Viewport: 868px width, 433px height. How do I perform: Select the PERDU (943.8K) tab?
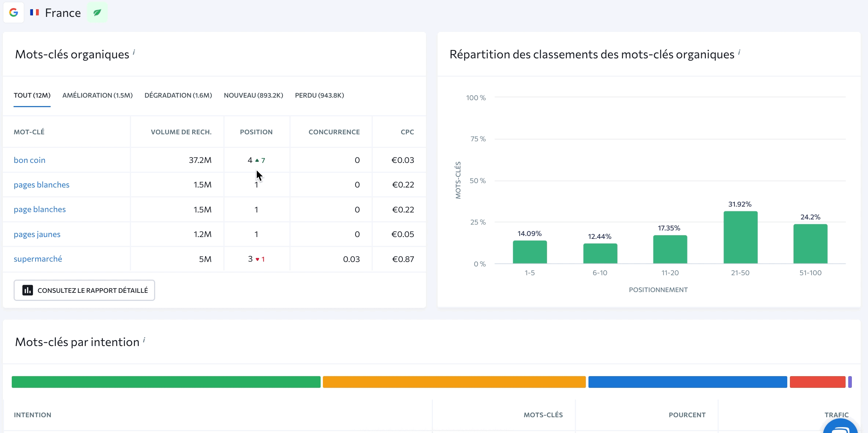click(319, 95)
